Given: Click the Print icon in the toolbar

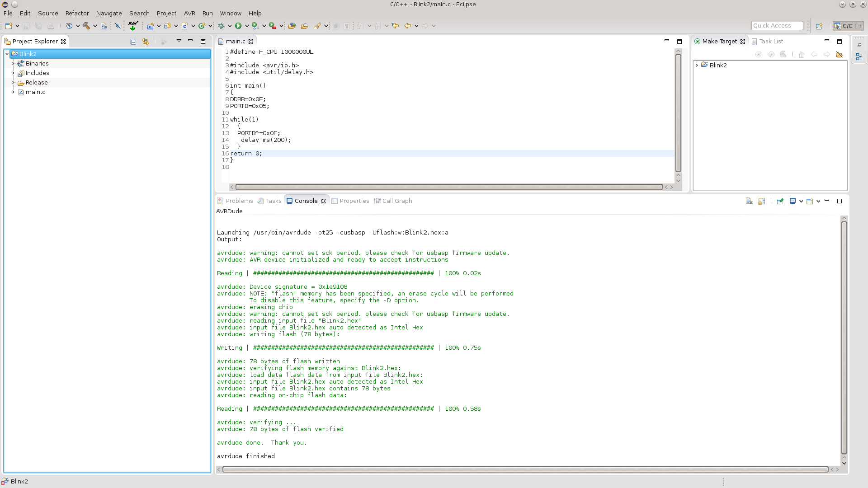Looking at the screenshot, I should coord(51,26).
